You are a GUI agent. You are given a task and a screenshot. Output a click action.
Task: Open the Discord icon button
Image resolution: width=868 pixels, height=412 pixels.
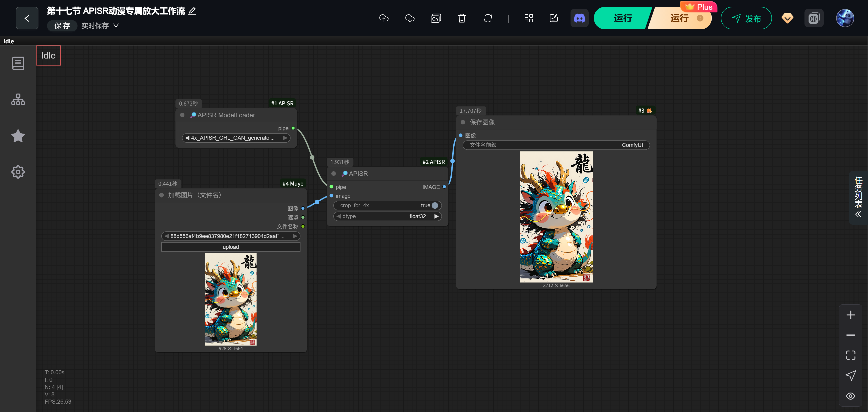579,18
